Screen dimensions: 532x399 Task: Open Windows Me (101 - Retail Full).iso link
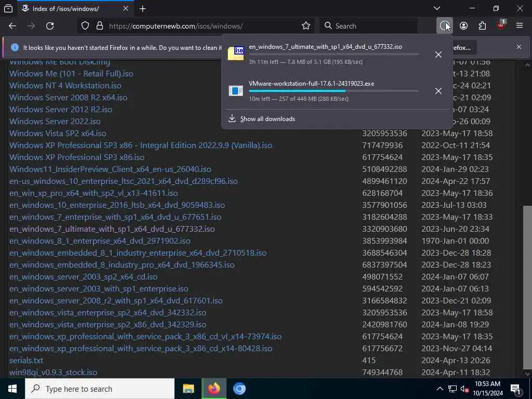[71, 74]
